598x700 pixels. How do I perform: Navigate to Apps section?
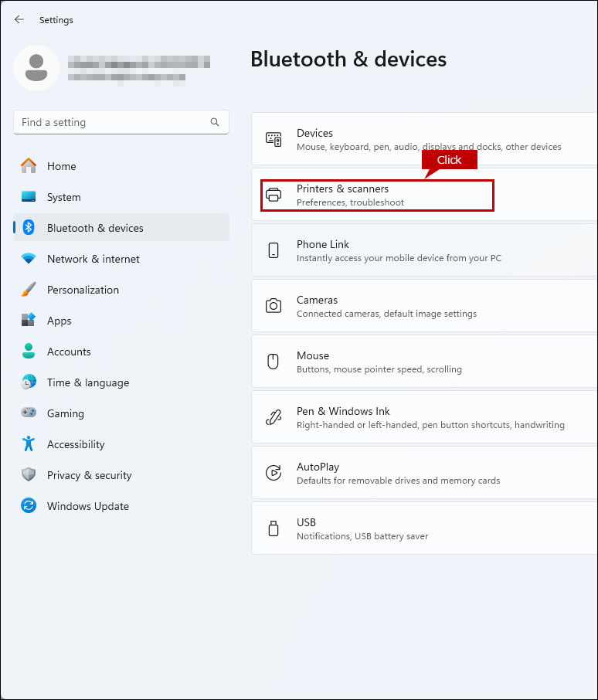pyautogui.click(x=121, y=321)
